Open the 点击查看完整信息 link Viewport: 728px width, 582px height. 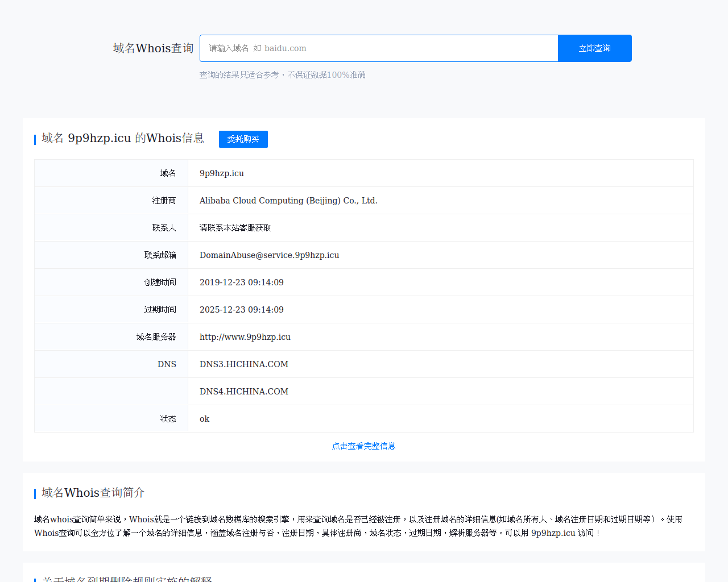point(364,446)
